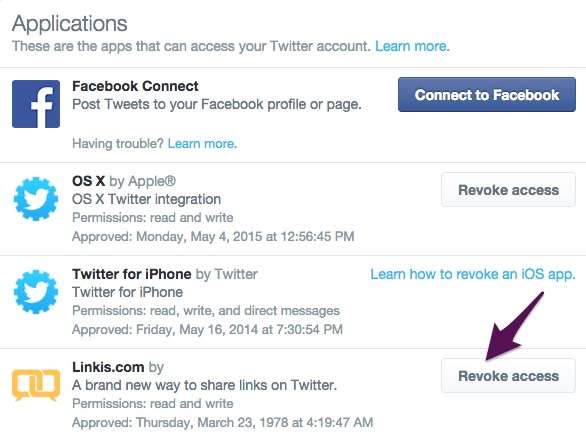Click Twitter for iPhone permissions text

206,310
